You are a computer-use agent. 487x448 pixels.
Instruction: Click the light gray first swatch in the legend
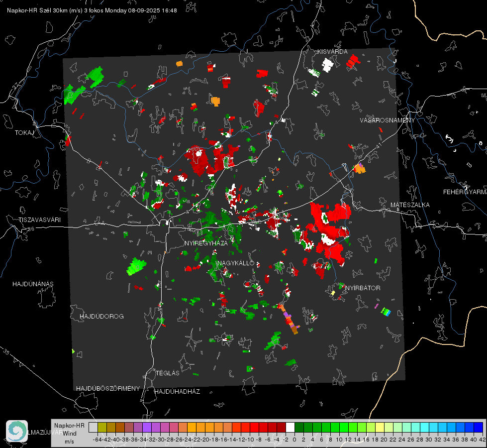pyautogui.click(x=93, y=428)
